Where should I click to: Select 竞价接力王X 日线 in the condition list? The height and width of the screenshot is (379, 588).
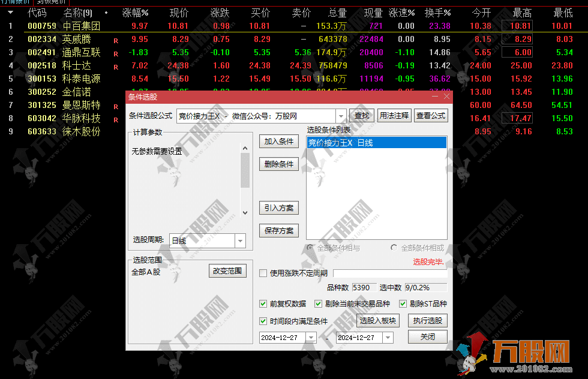pos(377,143)
